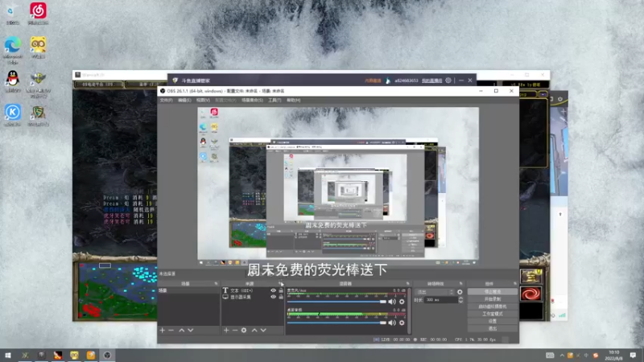Show hidden system tray icons chevron

pyautogui.click(x=561, y=355)
